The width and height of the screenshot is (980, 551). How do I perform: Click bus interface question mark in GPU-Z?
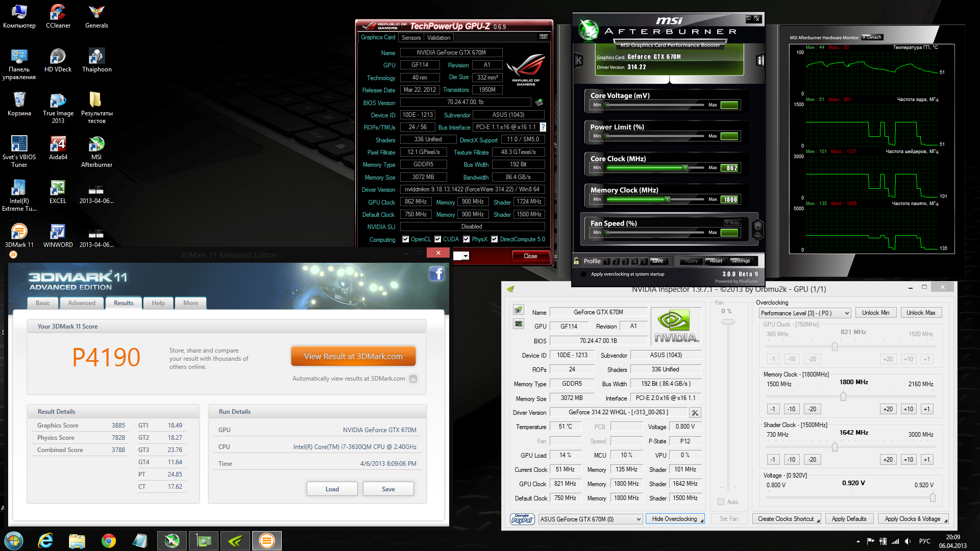pyautogui.click(x=543, y=127)
